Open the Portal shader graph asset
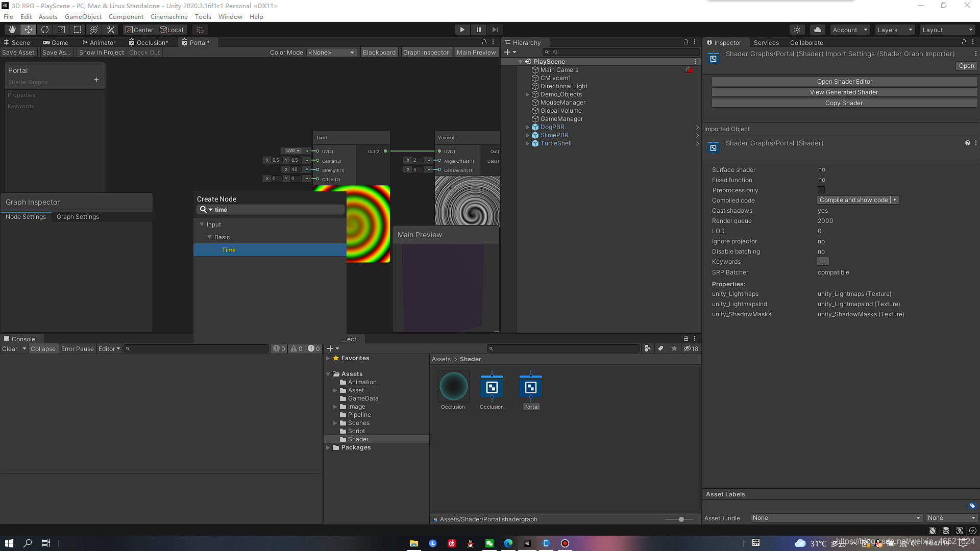980x551 pixels. pos(530,389)
